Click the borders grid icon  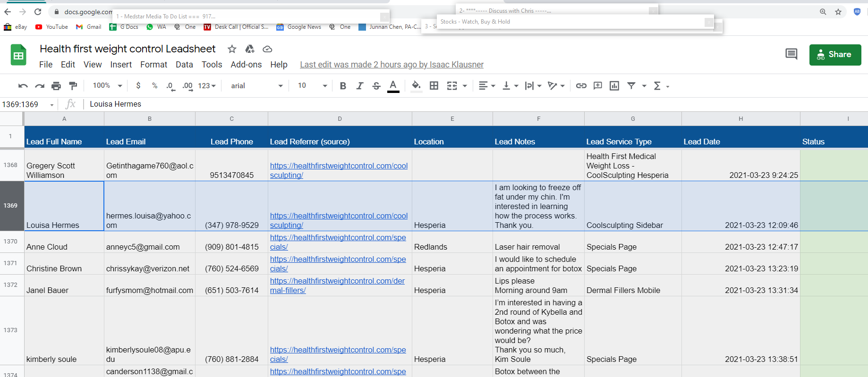click(x=434, y=86)
